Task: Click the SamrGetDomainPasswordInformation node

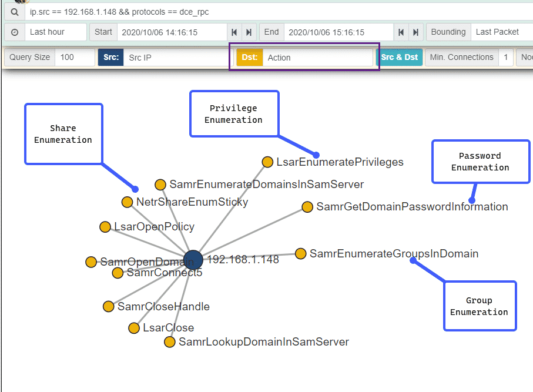Action: [x=307, y=207]
